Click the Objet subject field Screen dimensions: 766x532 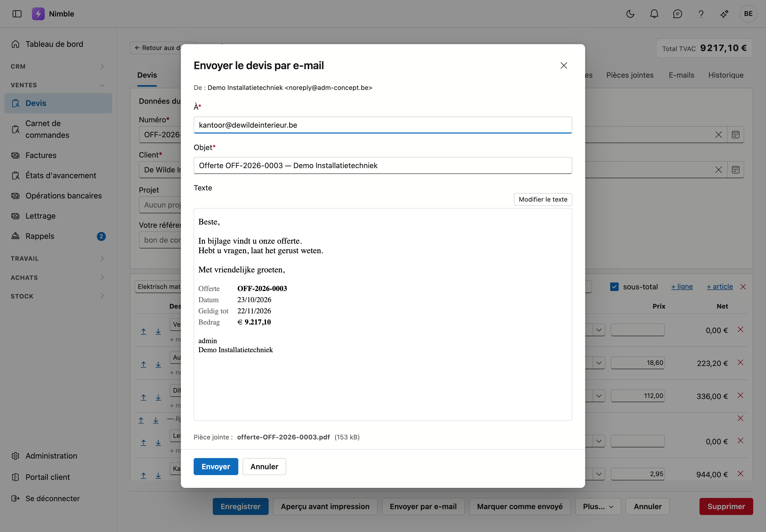(x=383, y=165)
